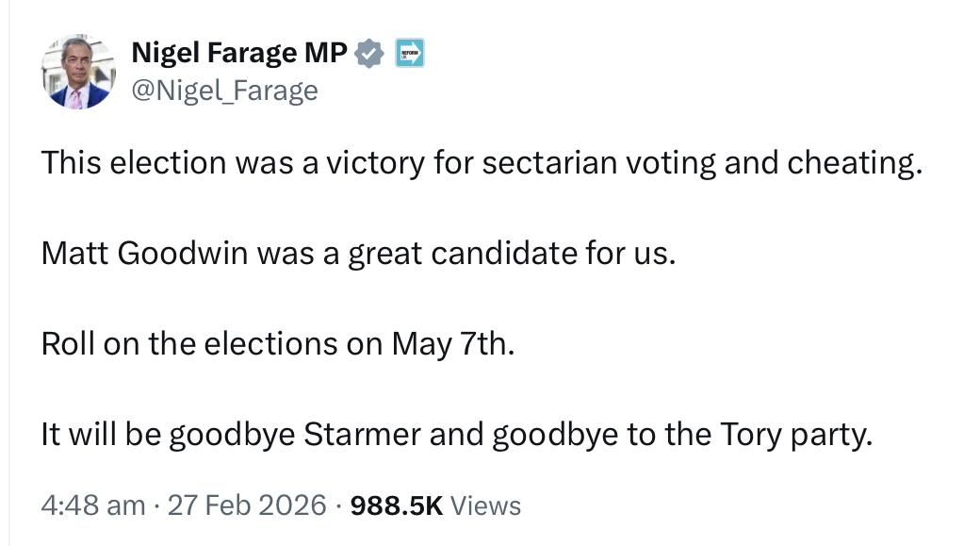Click the vertical thread line on the left edge
The image size is (980, 546).
point(9,283)
